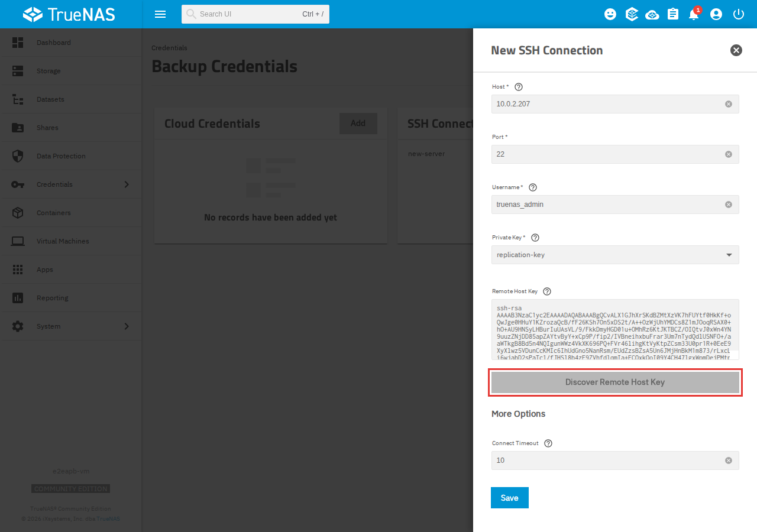
Task: Open the Jobs clipboard icon
Action: tap(673, 14)
